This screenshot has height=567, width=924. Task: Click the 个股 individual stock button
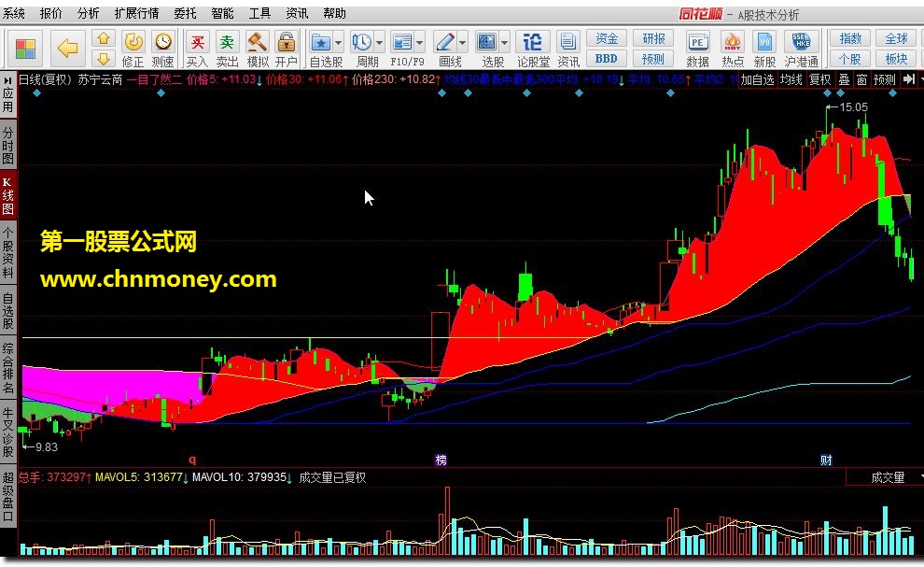850,59
